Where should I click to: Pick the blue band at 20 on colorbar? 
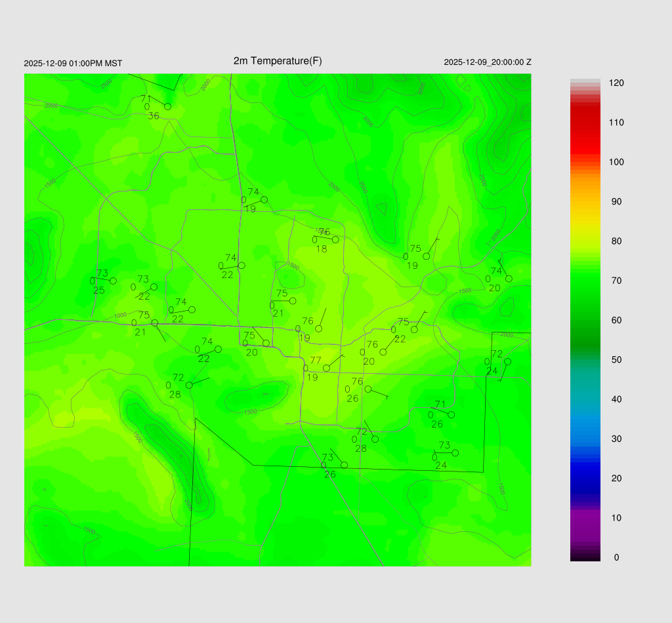(585, 478)
